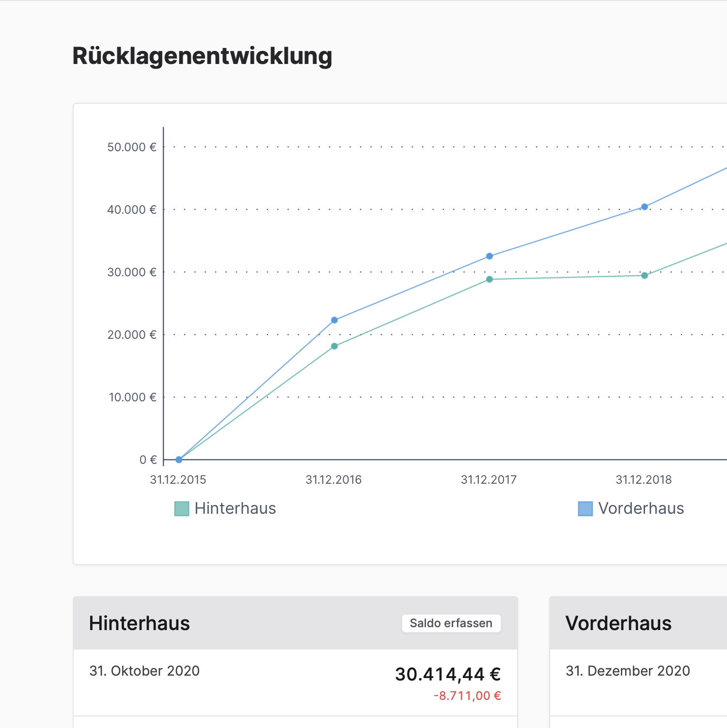Click the 30.414,44 € balance amount

(447, 674)
